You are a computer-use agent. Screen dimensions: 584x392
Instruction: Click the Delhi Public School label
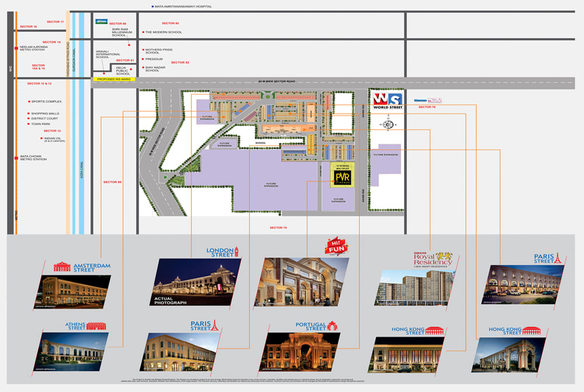(123, 71)
